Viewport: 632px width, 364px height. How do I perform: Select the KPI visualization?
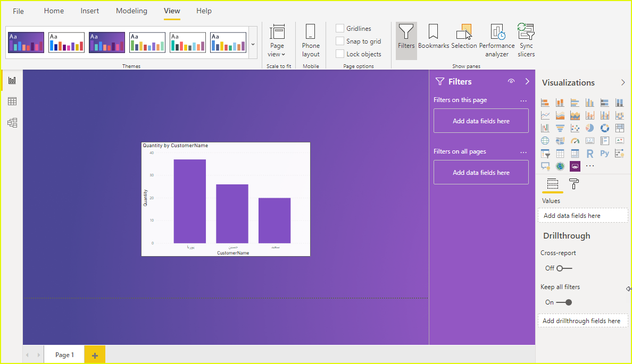pos(620,140)
